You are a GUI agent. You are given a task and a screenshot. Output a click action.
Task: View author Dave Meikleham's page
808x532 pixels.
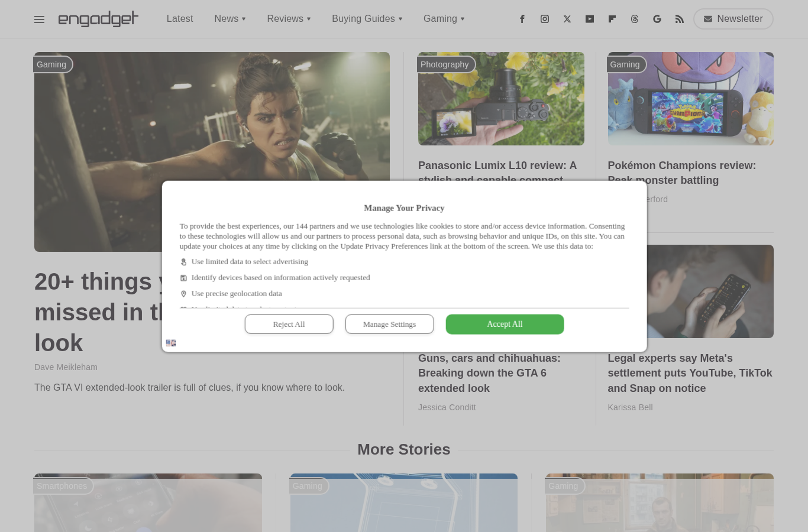[x=66, y=367]
